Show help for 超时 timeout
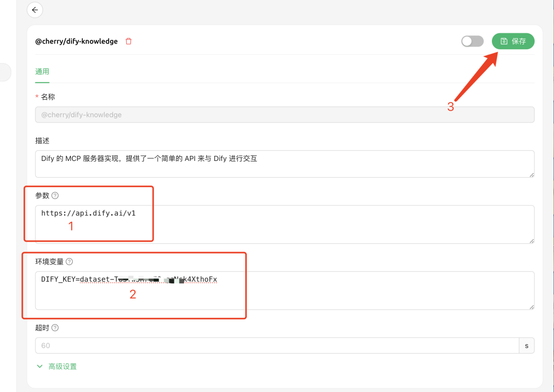 pos(55,328)
